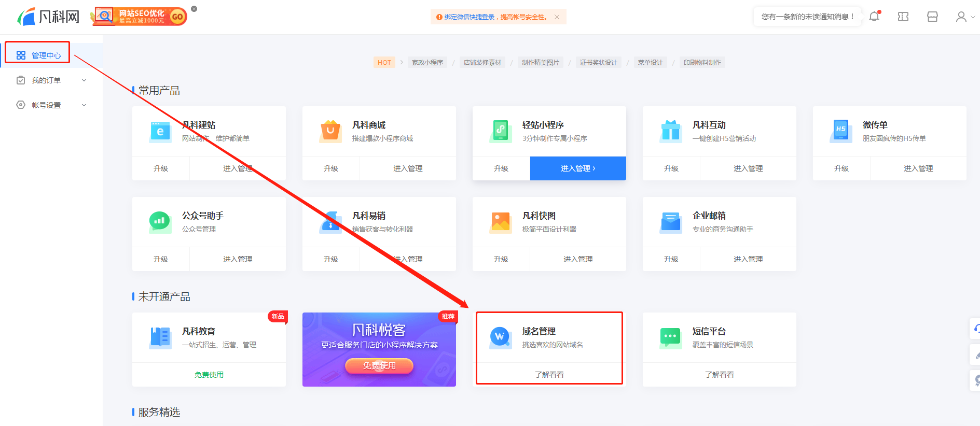Viewport: 980px width, 426px height.
Task: Click the 短信平台 message icon
Action: point(671,338)
